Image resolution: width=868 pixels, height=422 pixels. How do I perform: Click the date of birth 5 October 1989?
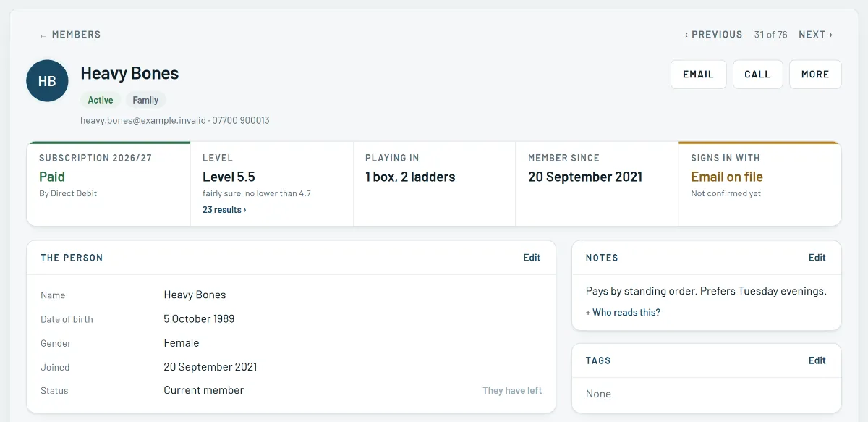tap(199, 318)
